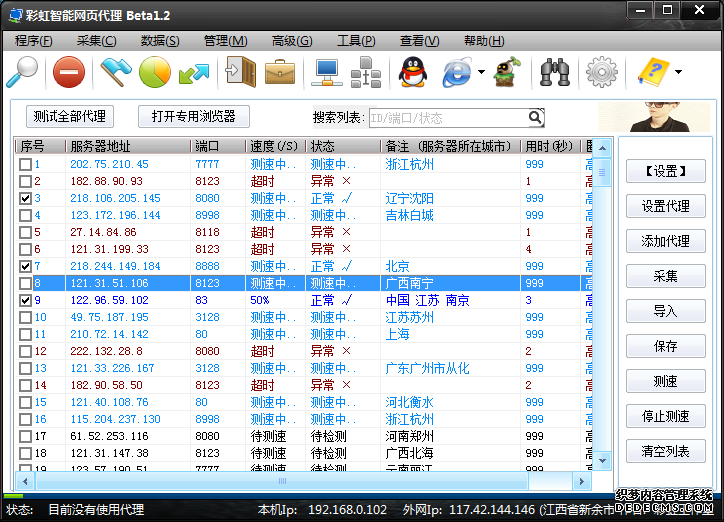
Task: Click the 保存 button
Action: pos(665,346)
